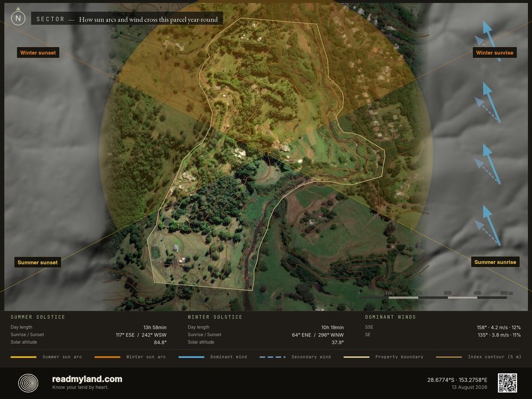
Task: Click the 500 m scale label
Action: 506,293
